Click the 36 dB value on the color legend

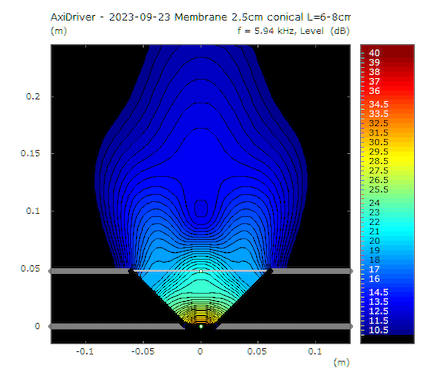coord(374,91)
